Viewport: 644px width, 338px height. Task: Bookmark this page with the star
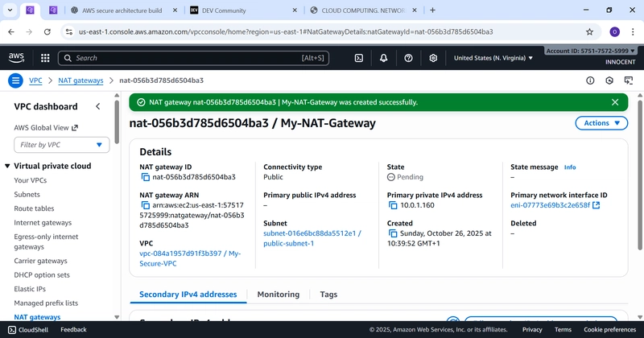click(x=589, y=31)
